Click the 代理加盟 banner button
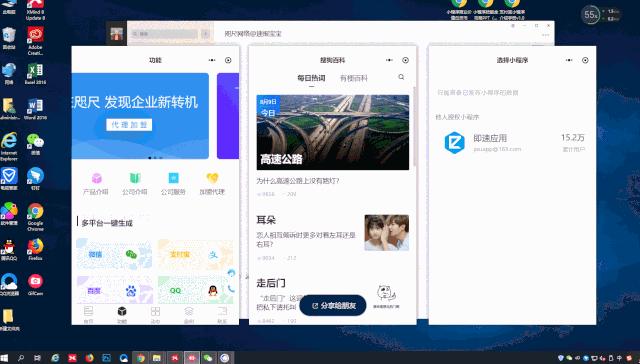640x364 pixels. coord(129,125)
